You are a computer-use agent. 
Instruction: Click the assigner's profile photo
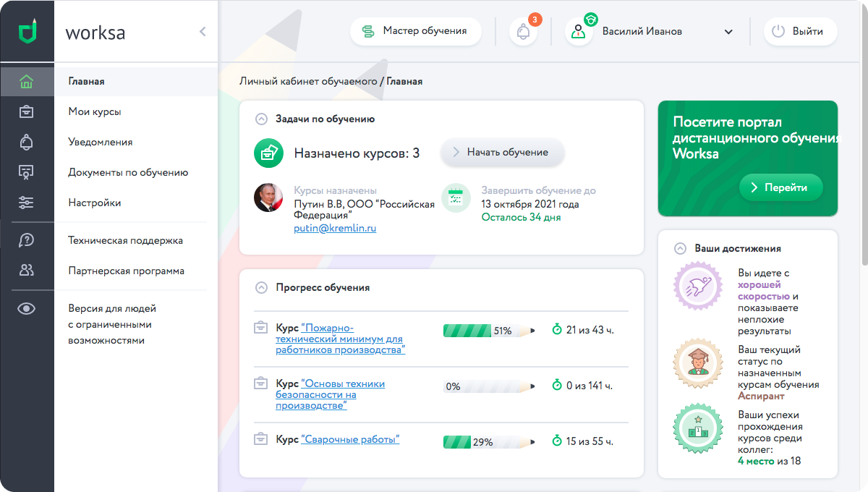[268, 198]
